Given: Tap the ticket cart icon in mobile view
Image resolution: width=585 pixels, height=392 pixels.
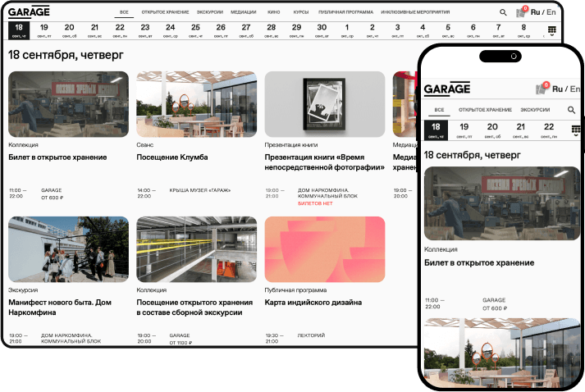Looking at the screenshot, I should pos(542,89).
